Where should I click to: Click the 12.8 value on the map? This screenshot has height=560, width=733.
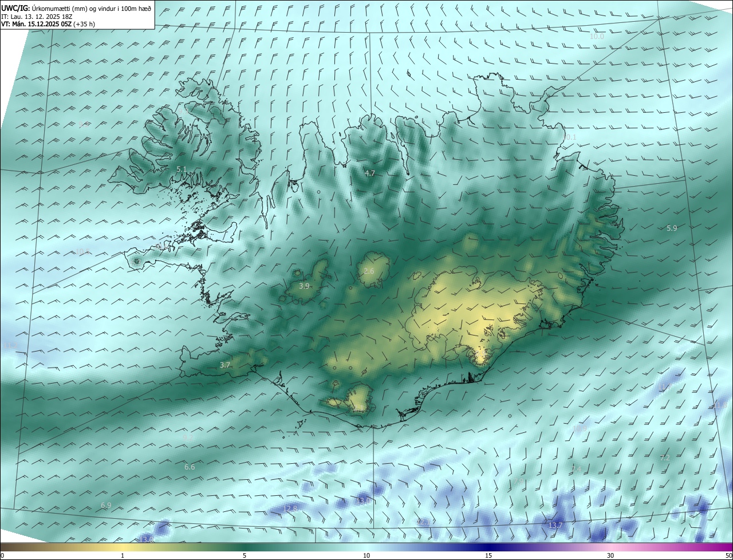290,508
